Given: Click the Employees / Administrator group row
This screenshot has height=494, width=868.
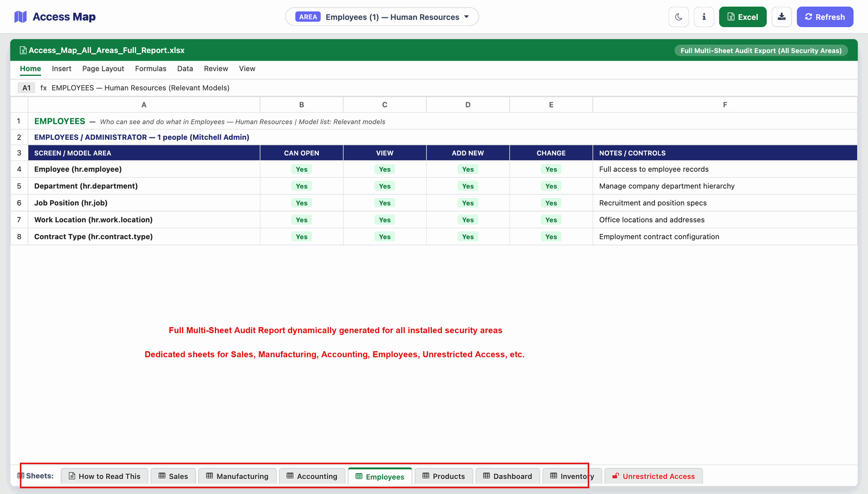Looking at the screenshot, I should pos(443,137).
